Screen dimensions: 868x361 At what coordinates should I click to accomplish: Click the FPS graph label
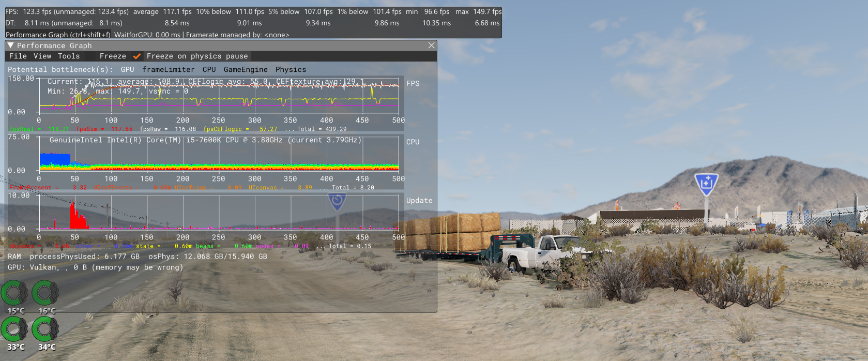413,83
